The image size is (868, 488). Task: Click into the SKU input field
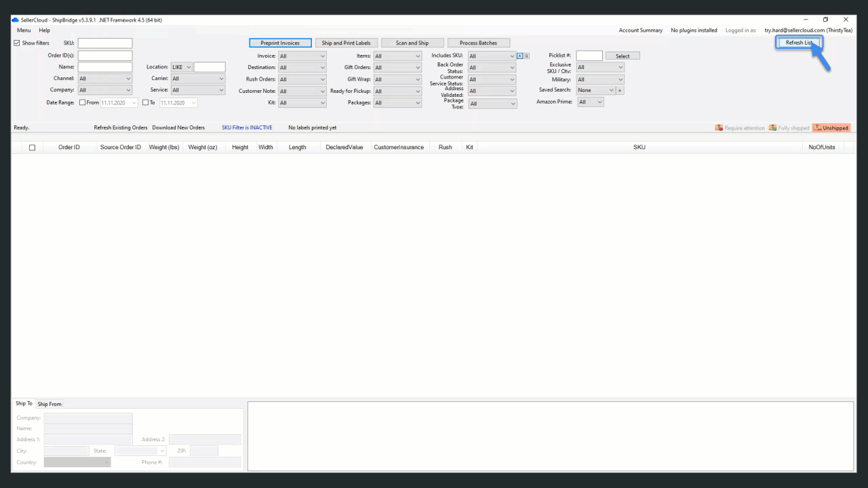click(x=105, y=43)
